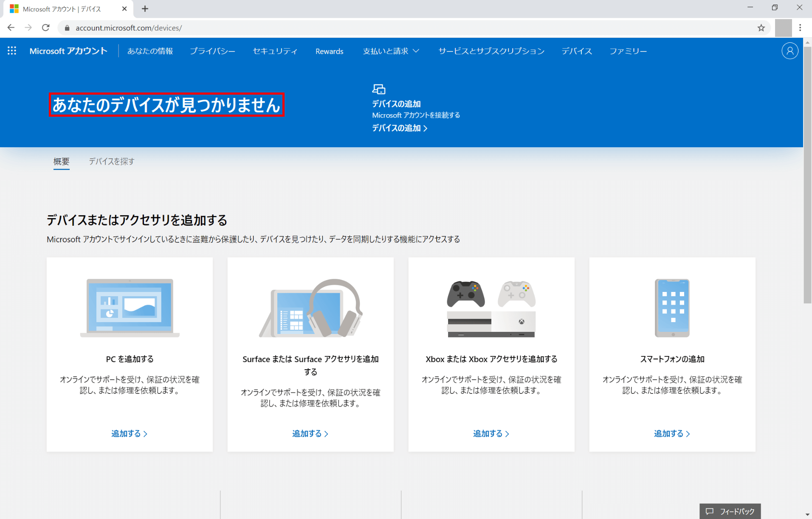Select the 概要 tab
Screen dimensions: 812x519
pos(61,161)
